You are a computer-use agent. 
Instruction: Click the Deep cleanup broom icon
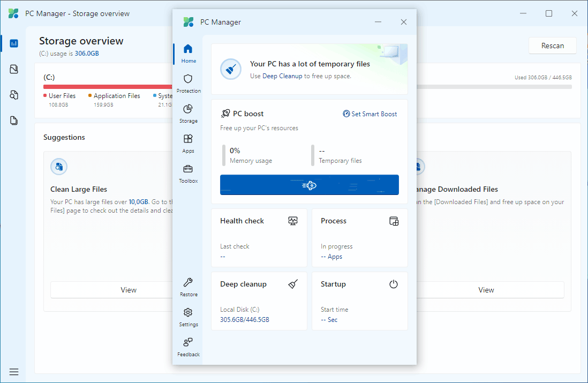pyautogui.click(x=293, y=284)
